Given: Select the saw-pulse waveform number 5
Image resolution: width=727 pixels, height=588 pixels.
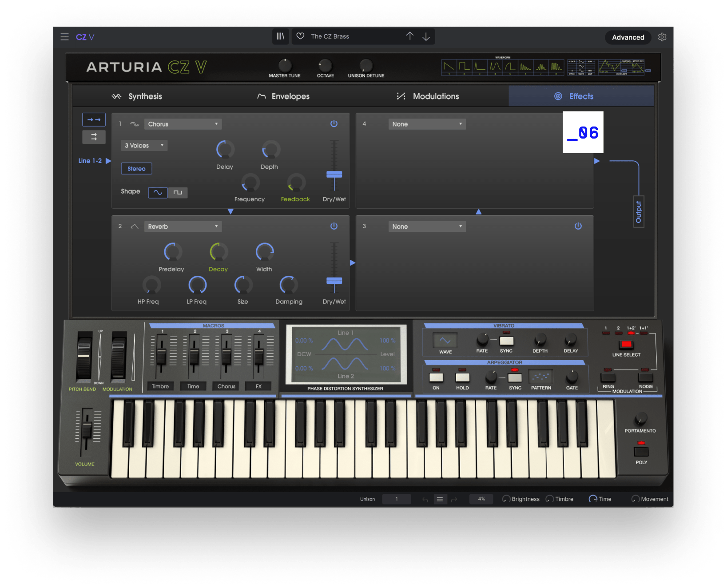Looking at the screenshot, I should pos(510,67).
